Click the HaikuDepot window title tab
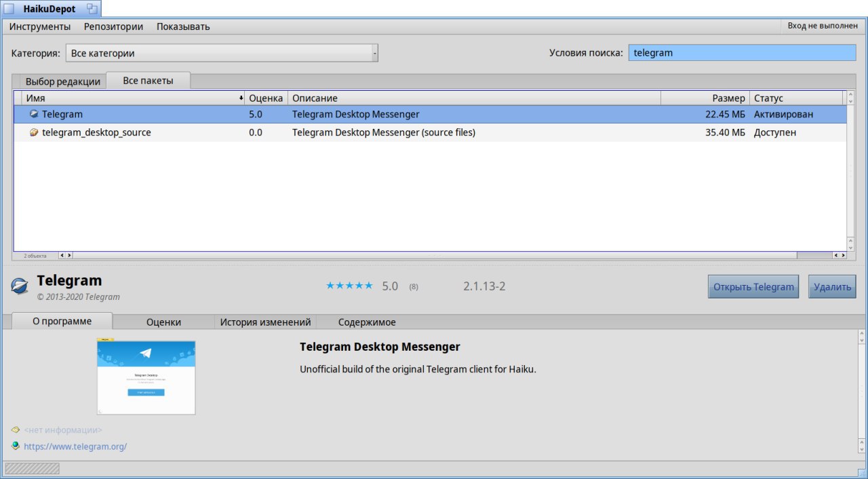Viewport: 868px width, 479px height. point(52,9)
